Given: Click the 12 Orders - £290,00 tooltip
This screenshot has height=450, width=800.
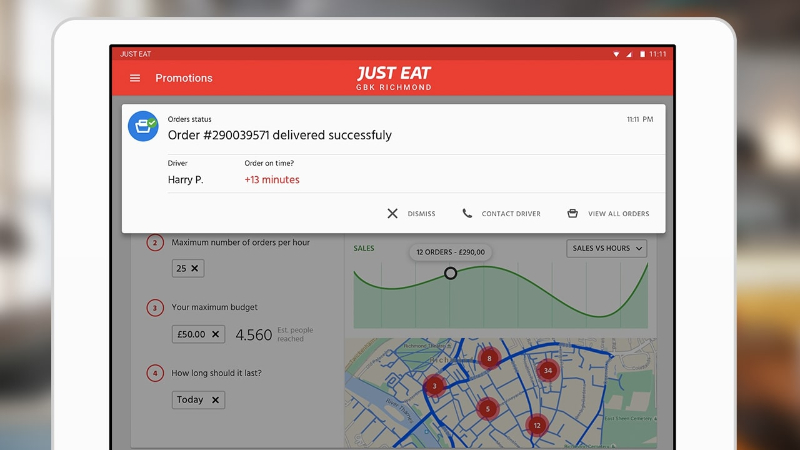Looking at the screenshot, I should pos(451,252).
